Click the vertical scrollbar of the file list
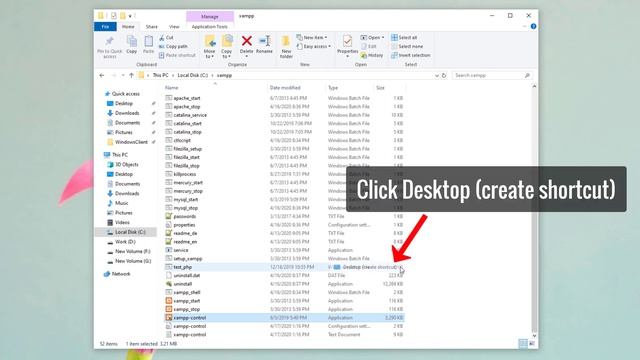This screenshot has height=360, width=640. click(534, 210)
